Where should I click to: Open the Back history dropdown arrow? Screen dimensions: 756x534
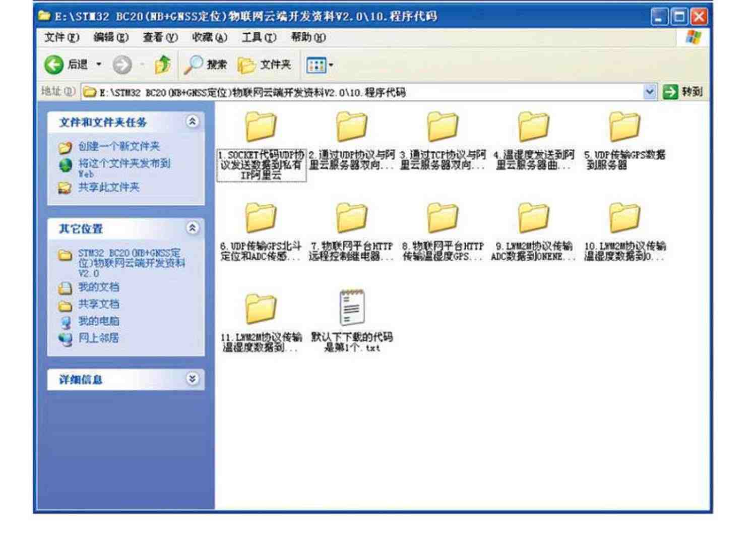click(x=99, y=65)
